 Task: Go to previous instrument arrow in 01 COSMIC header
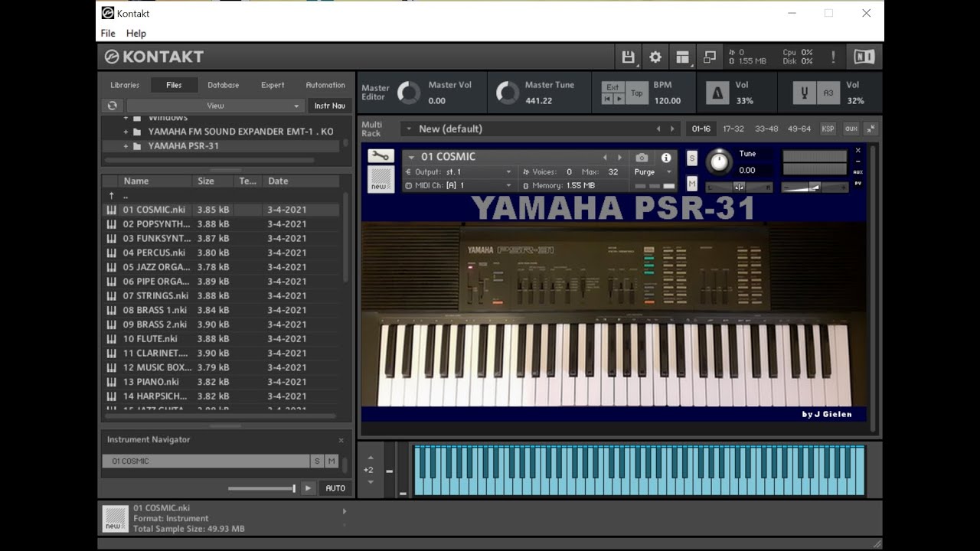pyautogui.click(x=605, y=158)
